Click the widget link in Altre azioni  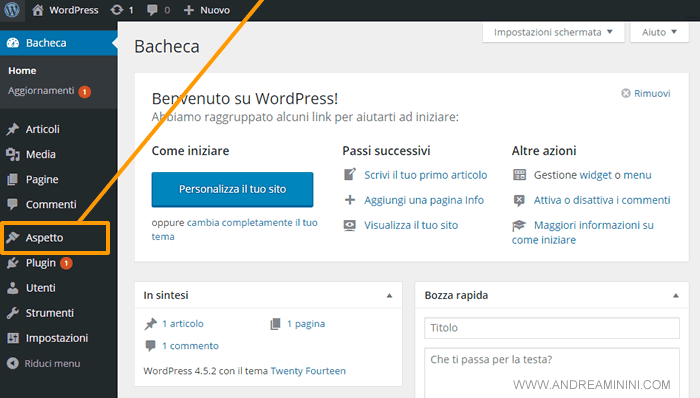coord(595,175)
